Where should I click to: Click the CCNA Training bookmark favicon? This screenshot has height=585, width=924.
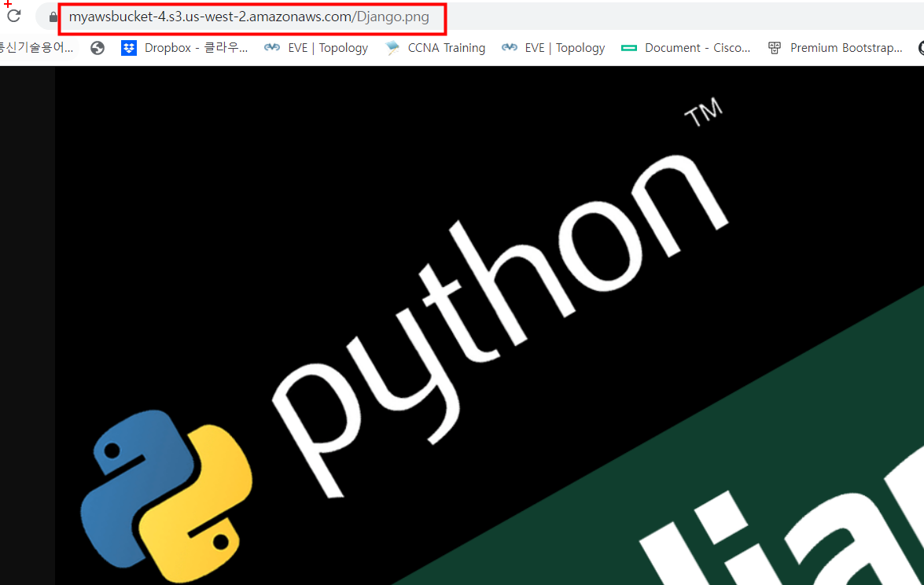click(x=392, y=48)
